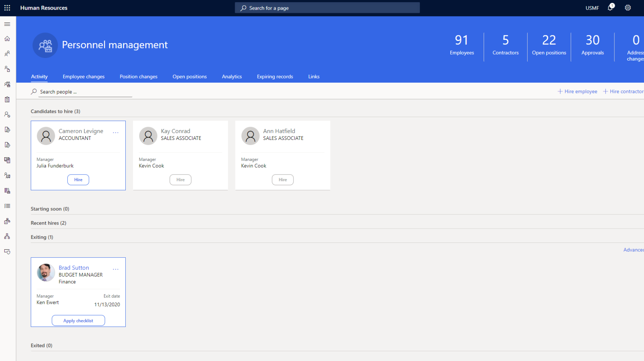Click Hire for Kay Conrad

(x=180, y=180)
